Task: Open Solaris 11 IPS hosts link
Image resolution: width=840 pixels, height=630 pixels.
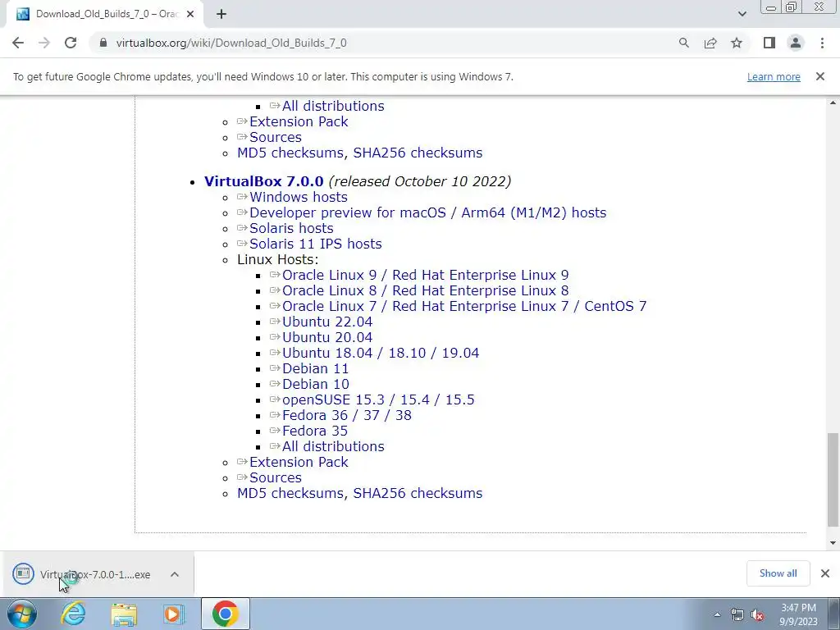Action: pyautogui.click(x=316, y=244)
